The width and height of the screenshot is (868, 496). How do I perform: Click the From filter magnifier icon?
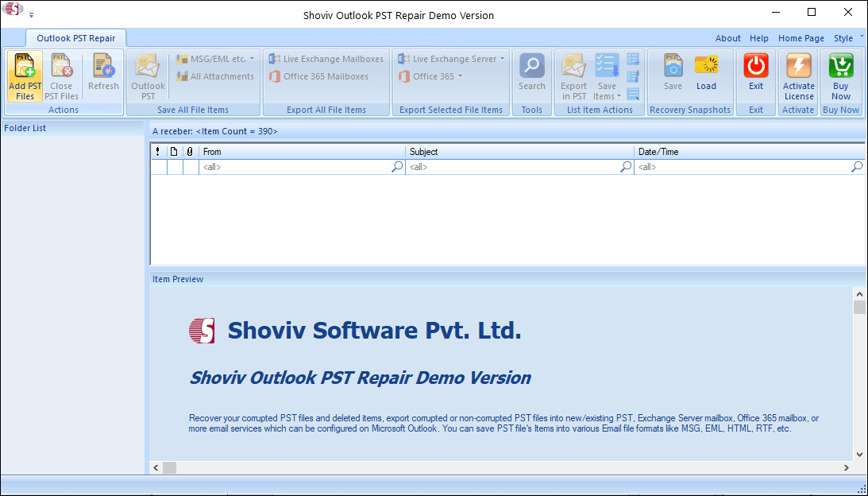397,166
